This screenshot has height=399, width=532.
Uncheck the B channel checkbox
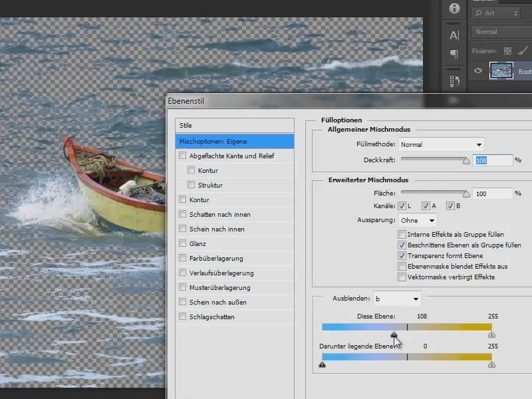[x=450, y=205]
